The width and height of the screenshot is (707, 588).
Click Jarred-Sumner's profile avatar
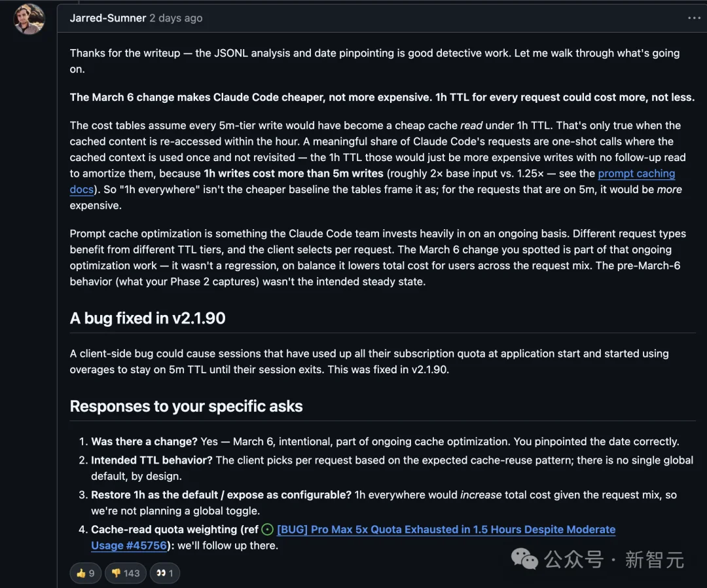point(29,19)
